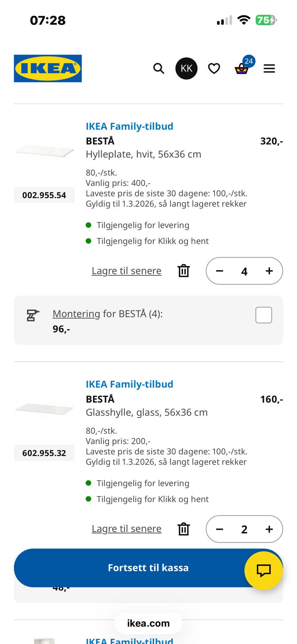Increase Hylleplate quantity with plus
Viewport: 297px width, 644px height.
pyautogui.click(x=269, y=271)
